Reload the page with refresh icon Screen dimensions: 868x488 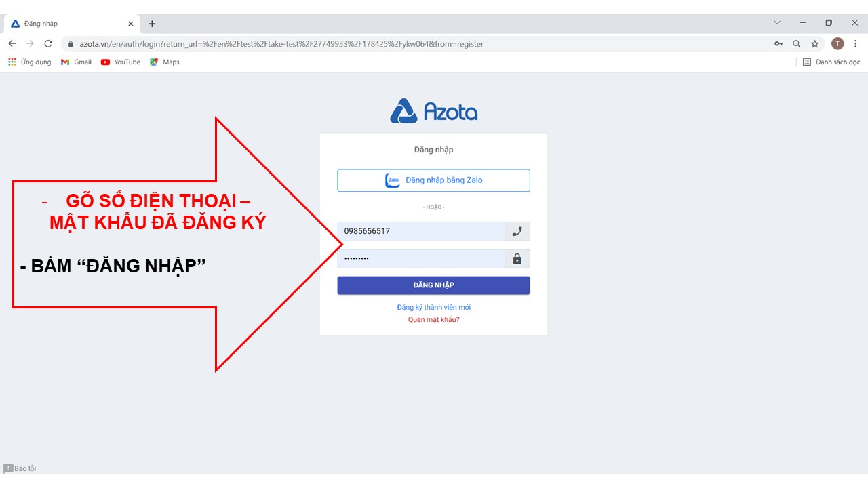click(48, 43)
